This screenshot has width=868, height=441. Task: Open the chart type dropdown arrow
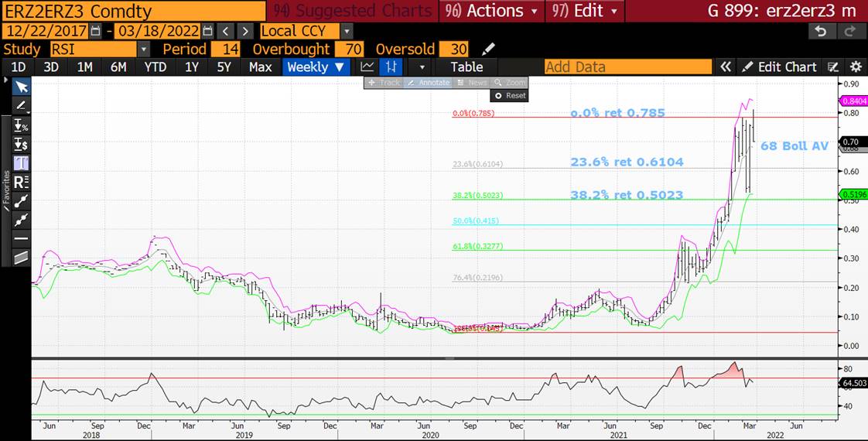pyautogui.click(x=422, y=67)
